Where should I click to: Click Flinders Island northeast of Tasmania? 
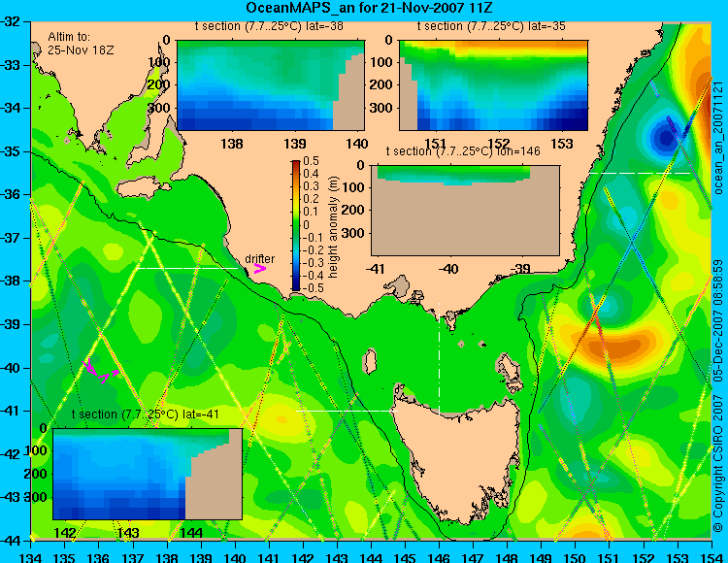[x=510, y=368]
